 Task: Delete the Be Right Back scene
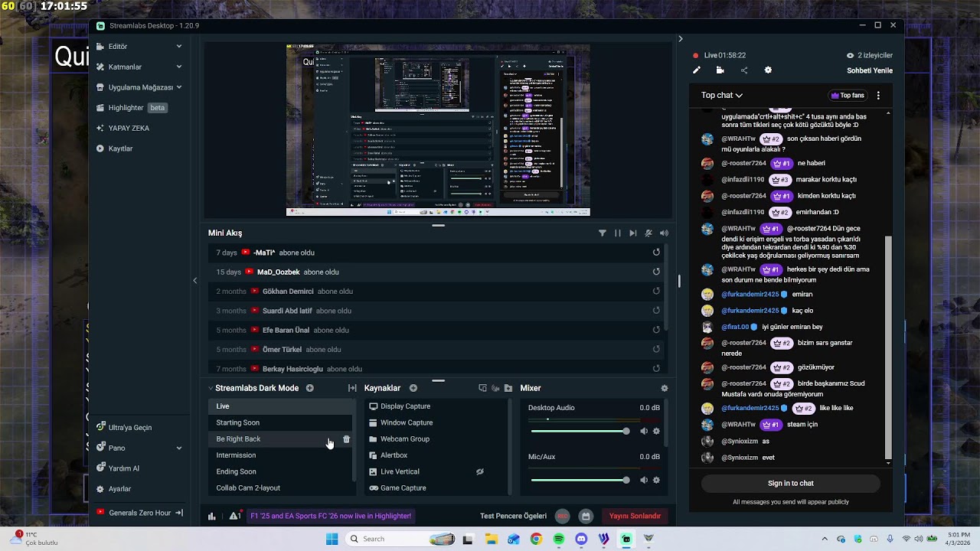(346, 439)
